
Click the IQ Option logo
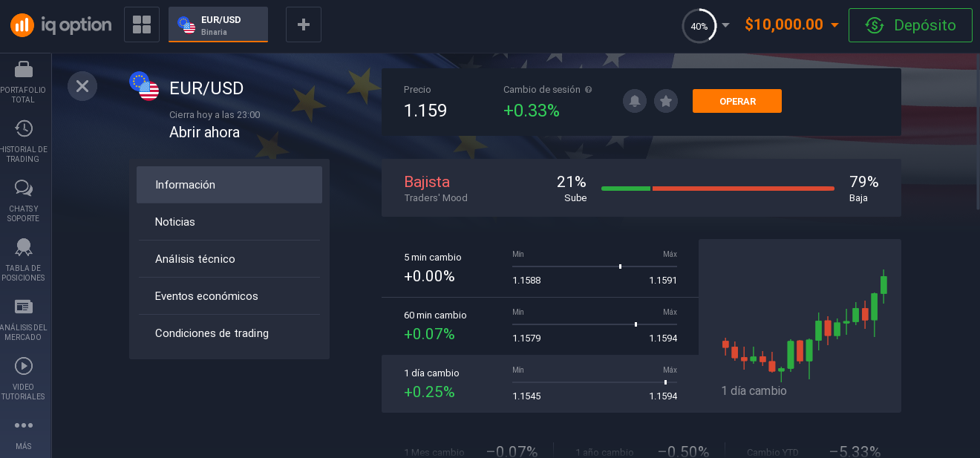[x=61, y=24]
